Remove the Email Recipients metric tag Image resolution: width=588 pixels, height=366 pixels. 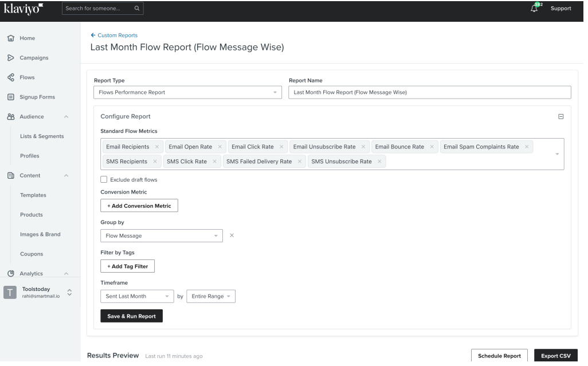pos(157,147)
